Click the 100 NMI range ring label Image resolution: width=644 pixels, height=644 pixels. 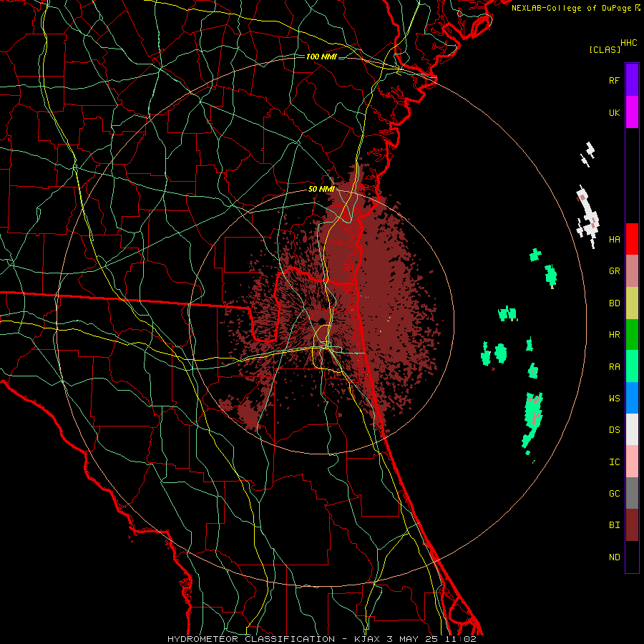tap(321, 57)
